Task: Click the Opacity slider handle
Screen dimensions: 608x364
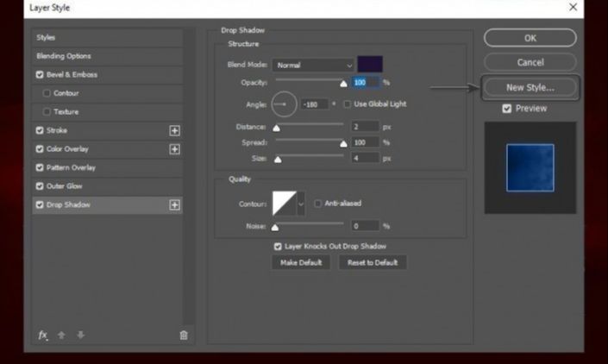Action: click(x=343, y=84)
